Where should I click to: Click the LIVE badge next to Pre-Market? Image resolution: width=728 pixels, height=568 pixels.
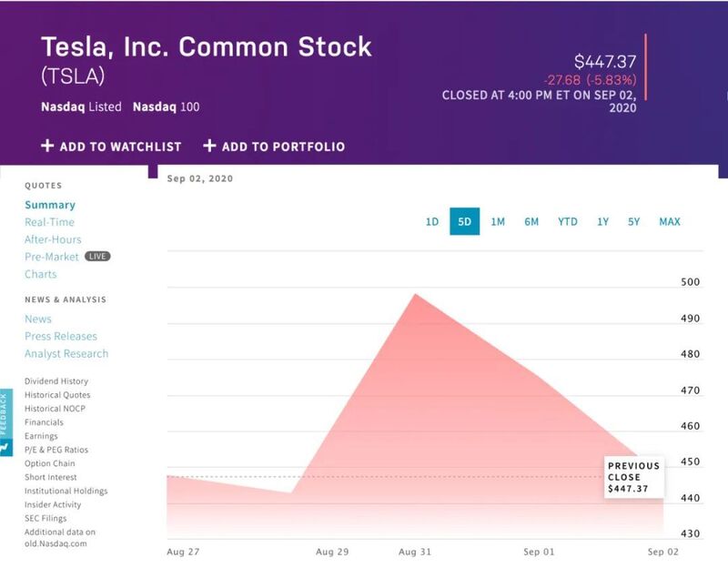pyautogui.click(x=97, y=257)
